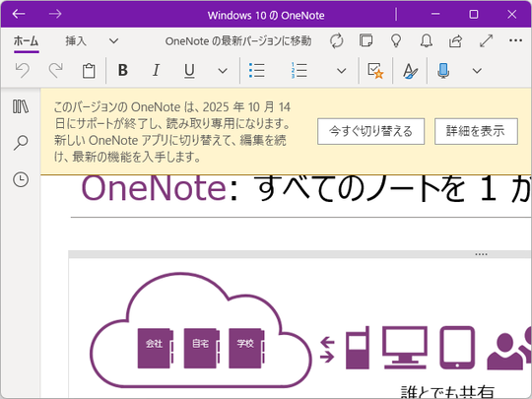This screenshot has height=399, width=532.
Task: Click the OneNote page title text
Action: click(305, 188)
